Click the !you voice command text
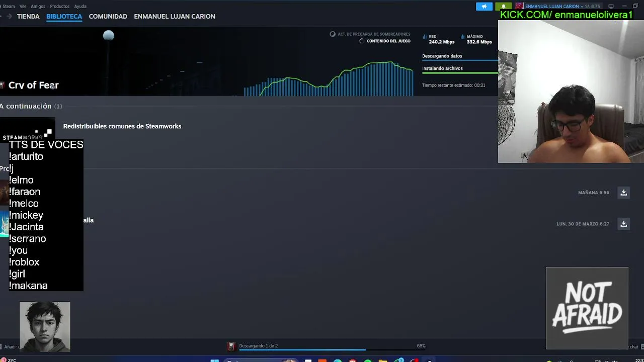 click(x=18, y=250)
